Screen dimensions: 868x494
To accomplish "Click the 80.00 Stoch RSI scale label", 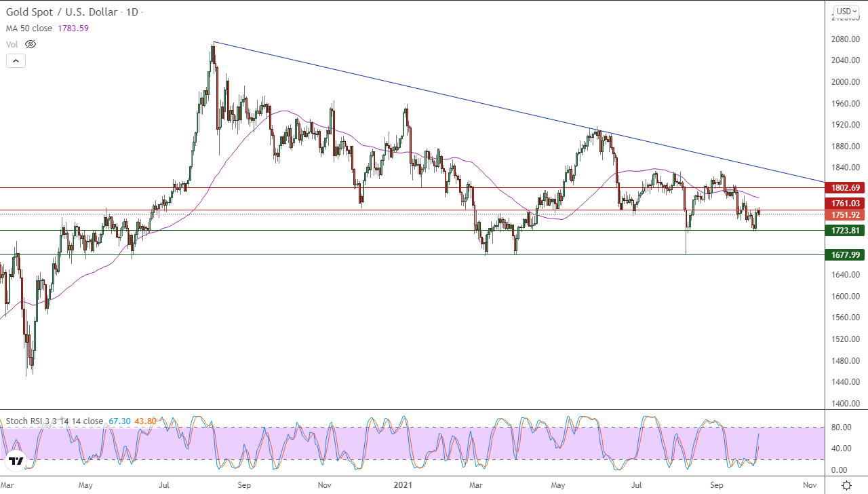I will (841, 427).
